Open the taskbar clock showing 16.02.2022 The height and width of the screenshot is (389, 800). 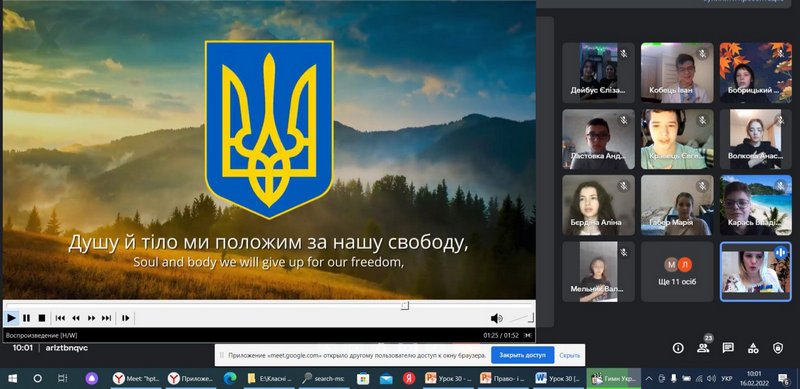tap(754, 378)
